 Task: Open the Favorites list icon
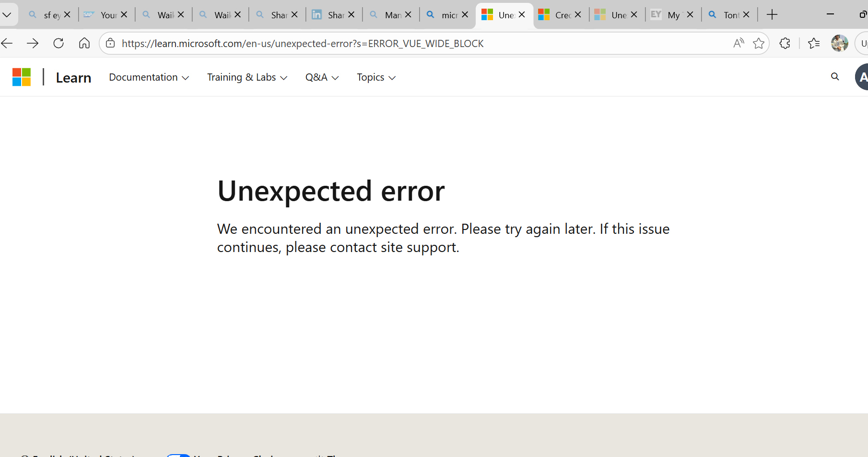[x=814, y=43]
